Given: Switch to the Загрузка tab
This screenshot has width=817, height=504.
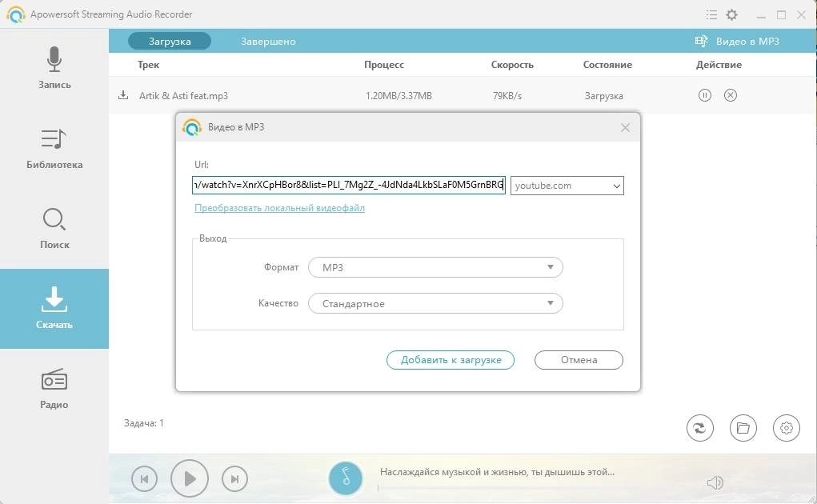Looking at the screenshot, I should pos(170,41).
